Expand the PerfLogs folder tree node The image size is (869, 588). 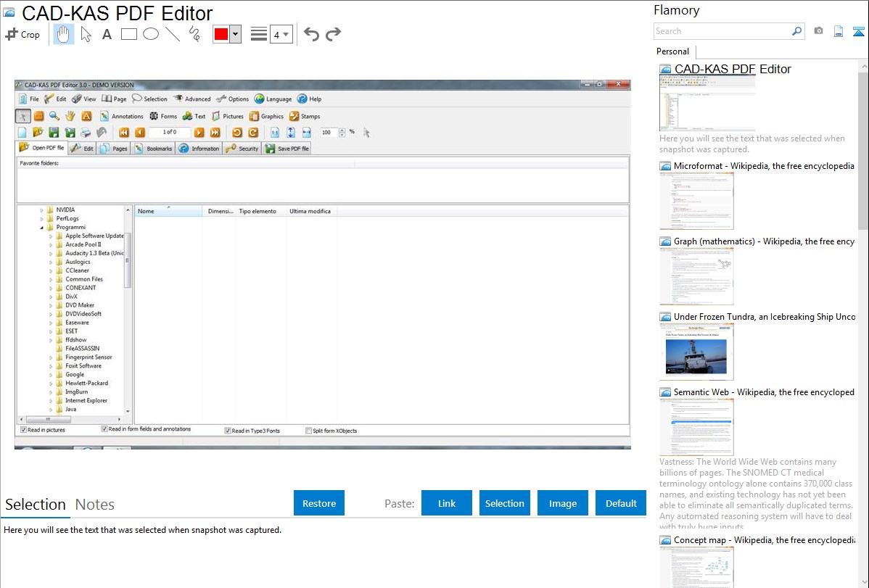(x=41, y=219)
